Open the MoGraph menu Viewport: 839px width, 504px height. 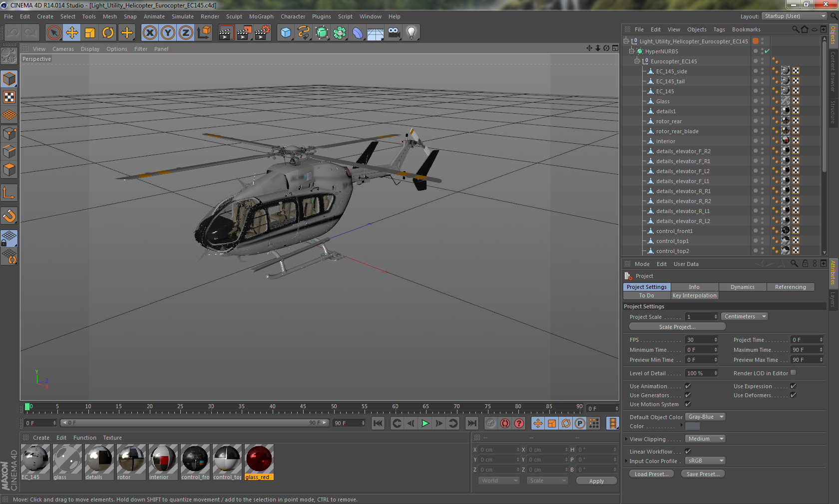(261, 16)
